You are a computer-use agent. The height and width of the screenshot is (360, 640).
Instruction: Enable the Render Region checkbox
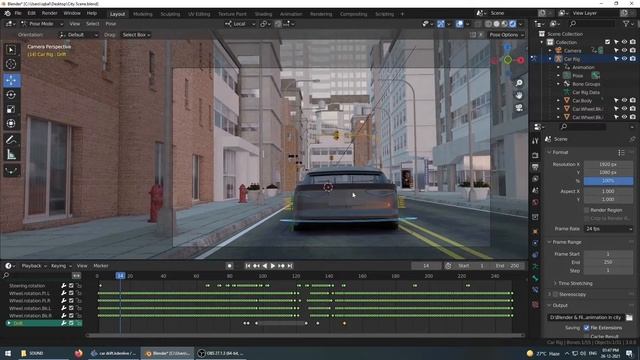point(587,210)
